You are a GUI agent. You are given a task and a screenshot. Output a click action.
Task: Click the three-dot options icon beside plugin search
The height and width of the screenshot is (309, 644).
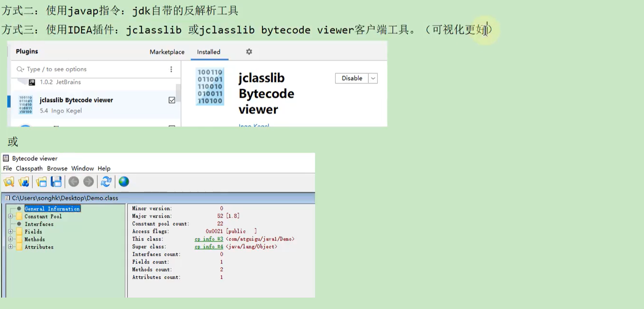pos(171,69)
